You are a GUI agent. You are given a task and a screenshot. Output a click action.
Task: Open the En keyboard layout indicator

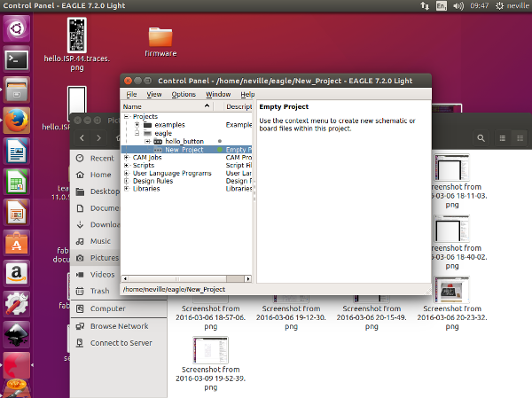(441, 6)
